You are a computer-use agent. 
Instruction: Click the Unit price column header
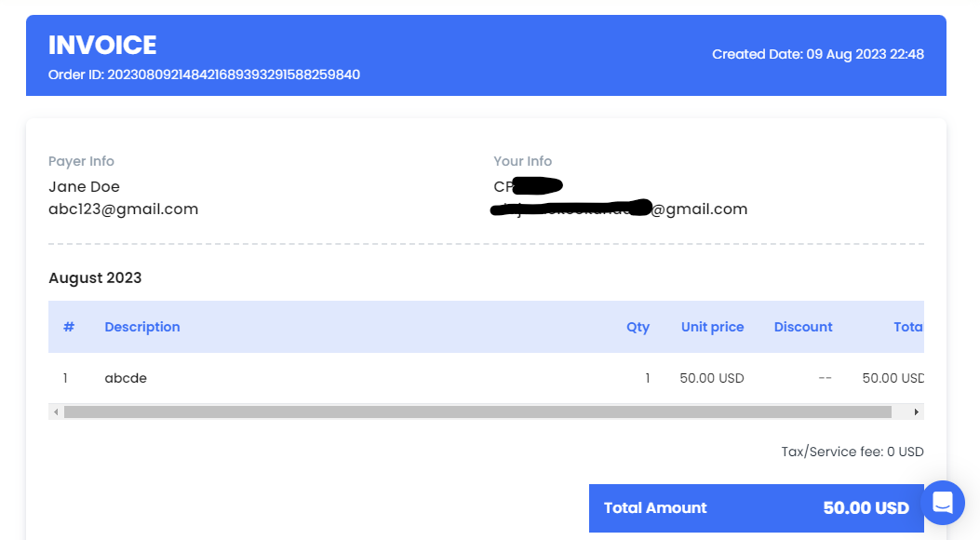click(712, 327)
